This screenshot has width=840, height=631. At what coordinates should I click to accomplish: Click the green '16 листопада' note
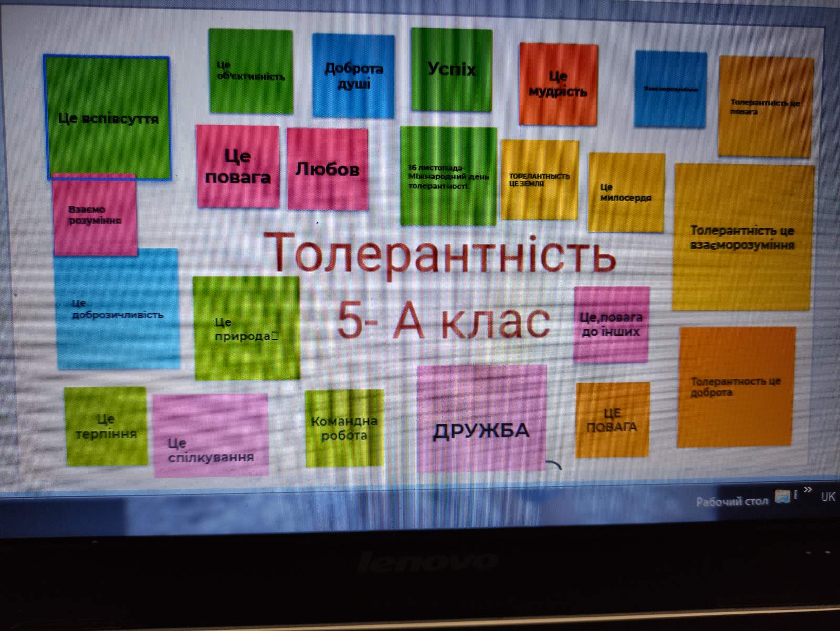[448, 176]
